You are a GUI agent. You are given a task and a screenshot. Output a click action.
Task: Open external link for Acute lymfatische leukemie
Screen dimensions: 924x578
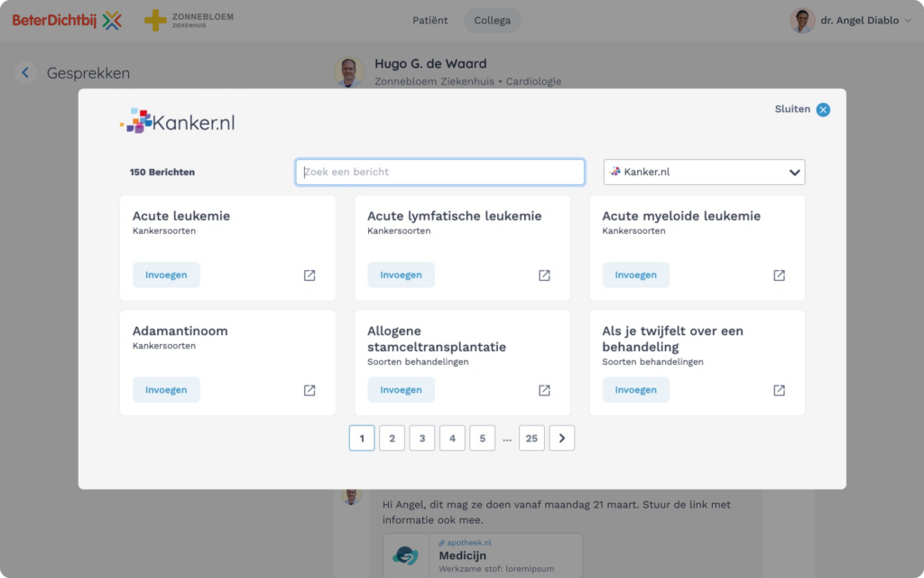pos(544,275)
